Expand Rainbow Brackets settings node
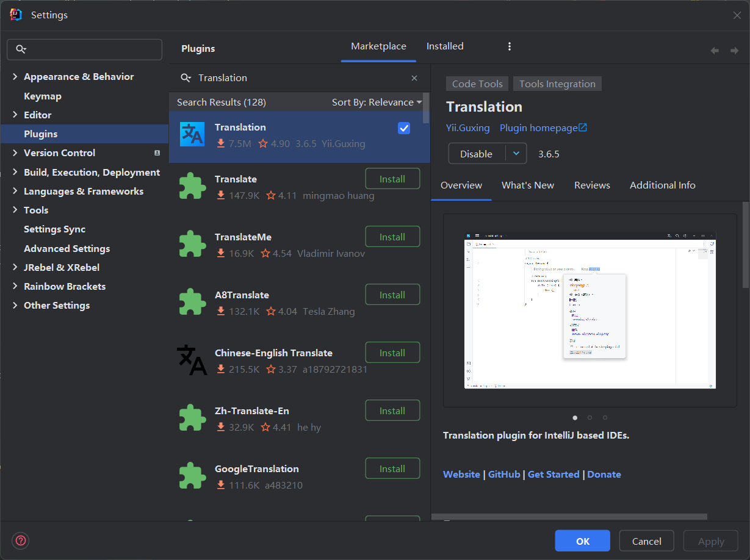The width and height of the screenshot is (750, 560). (x=15, y=287)
